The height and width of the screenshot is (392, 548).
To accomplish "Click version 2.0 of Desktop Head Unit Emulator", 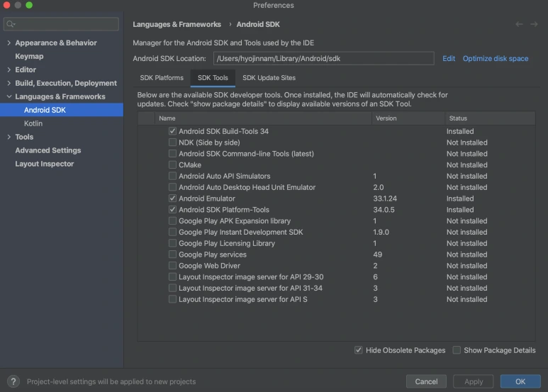I will pos(378,187).
